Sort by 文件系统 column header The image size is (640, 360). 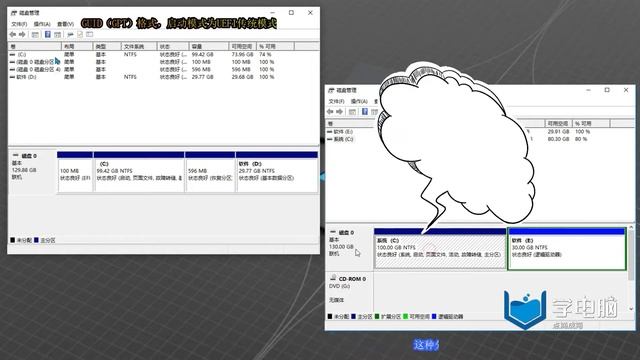139,47
